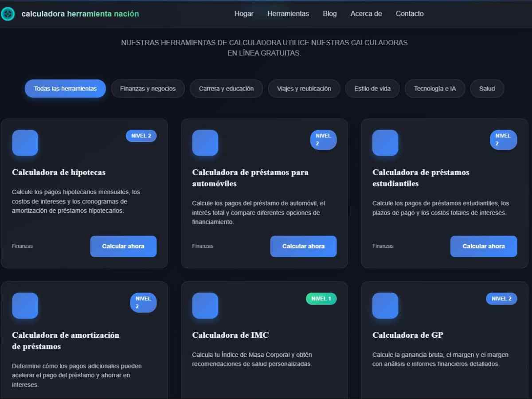This screenshot has width=532, height=399.
Task: Navigate to the Blog section
Action: pyautogui.click(x=330, y=14)
